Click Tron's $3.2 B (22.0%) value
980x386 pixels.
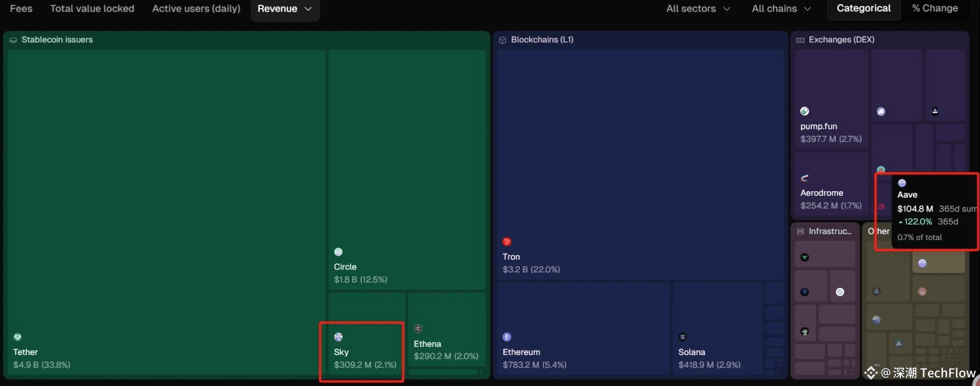point(532,269)
